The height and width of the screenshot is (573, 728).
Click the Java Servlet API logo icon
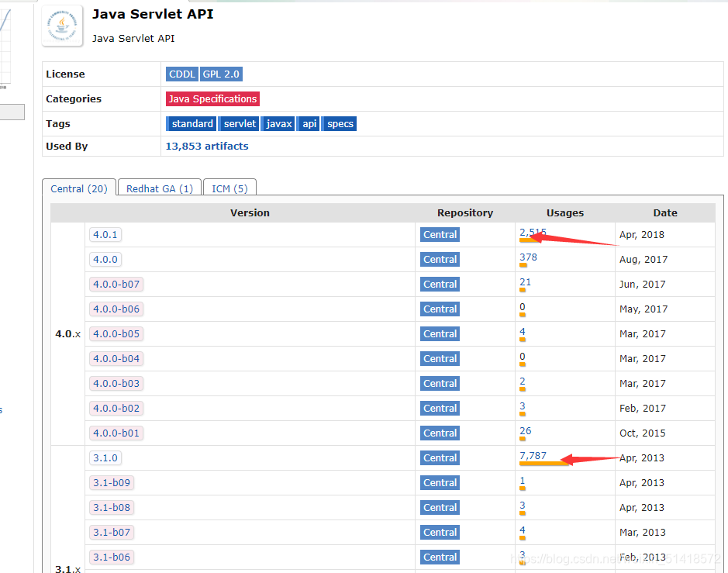[x=62, y=26]
